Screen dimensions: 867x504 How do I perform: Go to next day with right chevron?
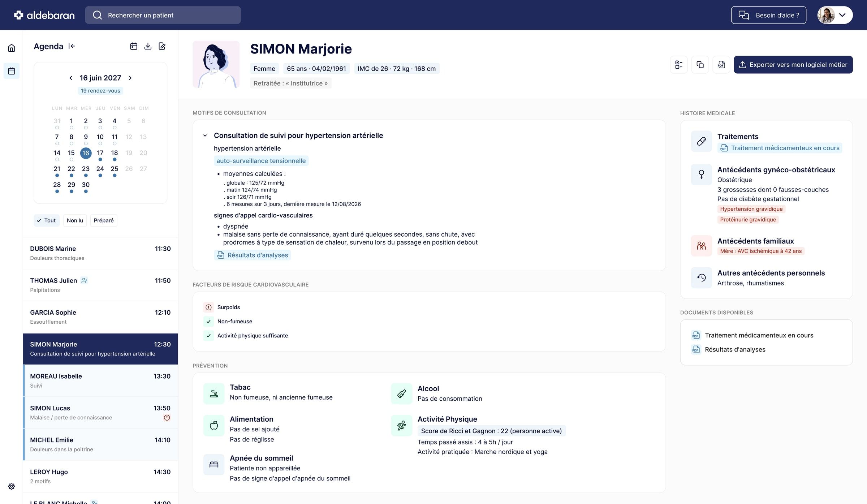(130, 78)
